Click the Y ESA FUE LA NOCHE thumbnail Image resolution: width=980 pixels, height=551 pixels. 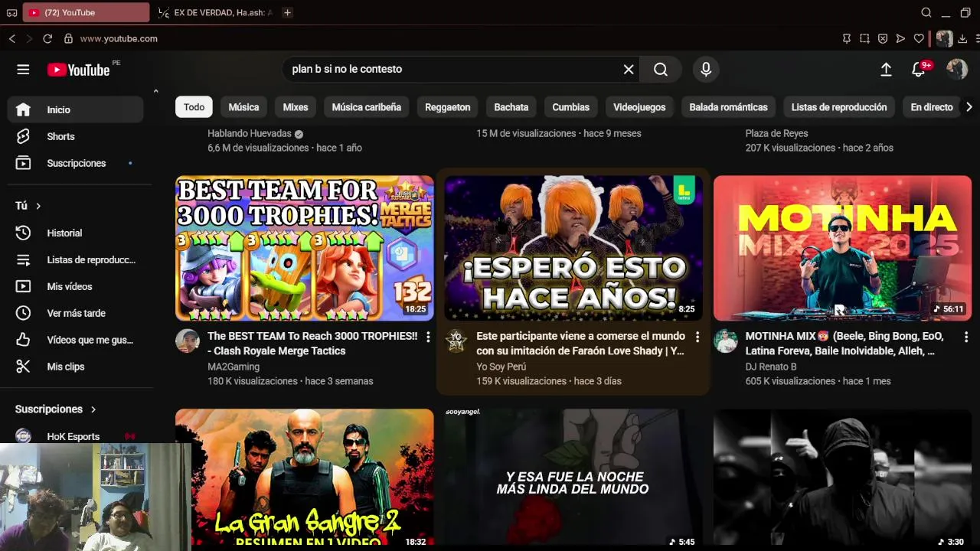pyautogui.click(x=573, y=478)
